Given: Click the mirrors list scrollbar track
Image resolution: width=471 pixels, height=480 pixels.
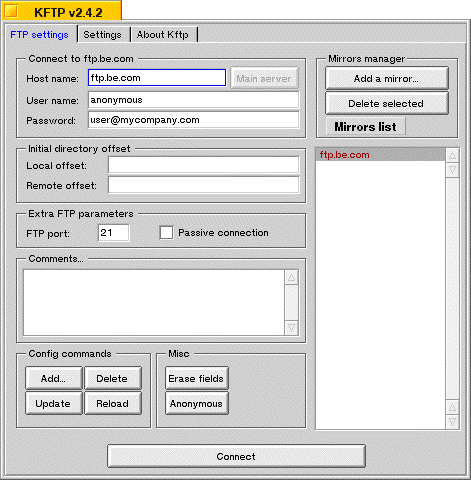Looking at the screenshot, I should pos(452,288).
